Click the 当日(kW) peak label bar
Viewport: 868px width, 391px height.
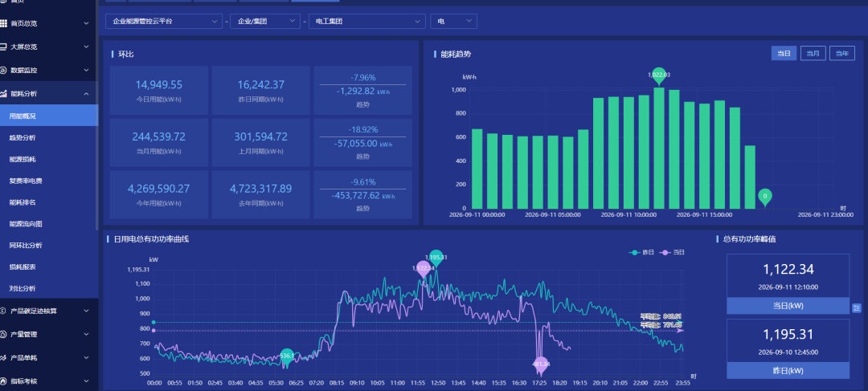tap(788, 306)
